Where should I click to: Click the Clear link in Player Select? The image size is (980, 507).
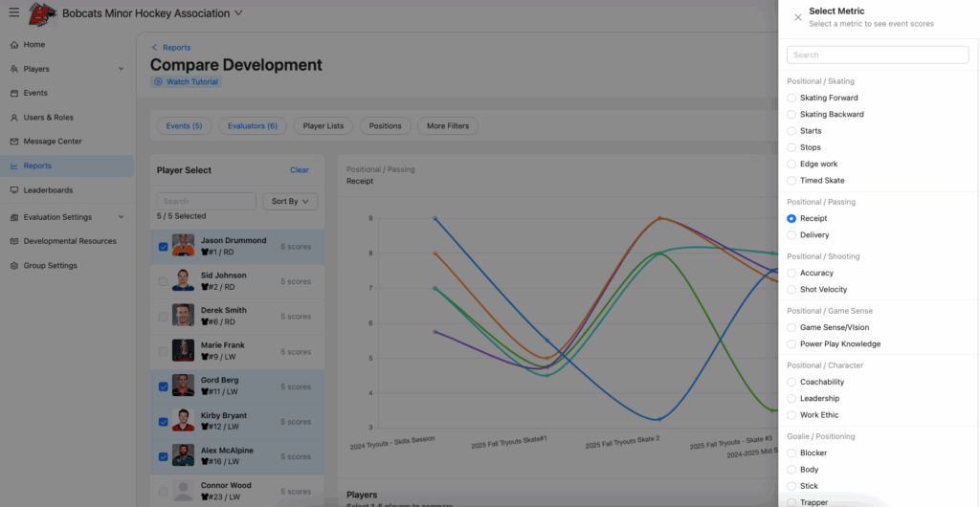[x=300, y=170]
